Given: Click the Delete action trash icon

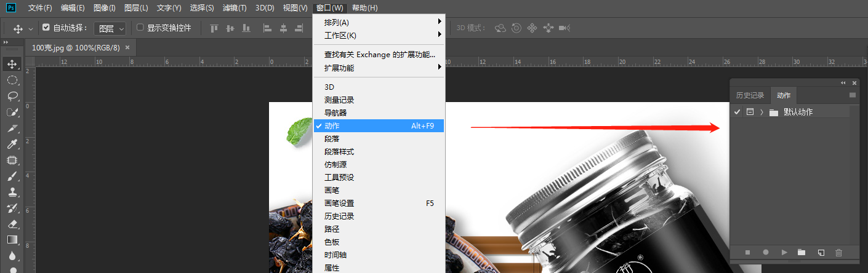Looking at the screenshot, I should 838,252.
